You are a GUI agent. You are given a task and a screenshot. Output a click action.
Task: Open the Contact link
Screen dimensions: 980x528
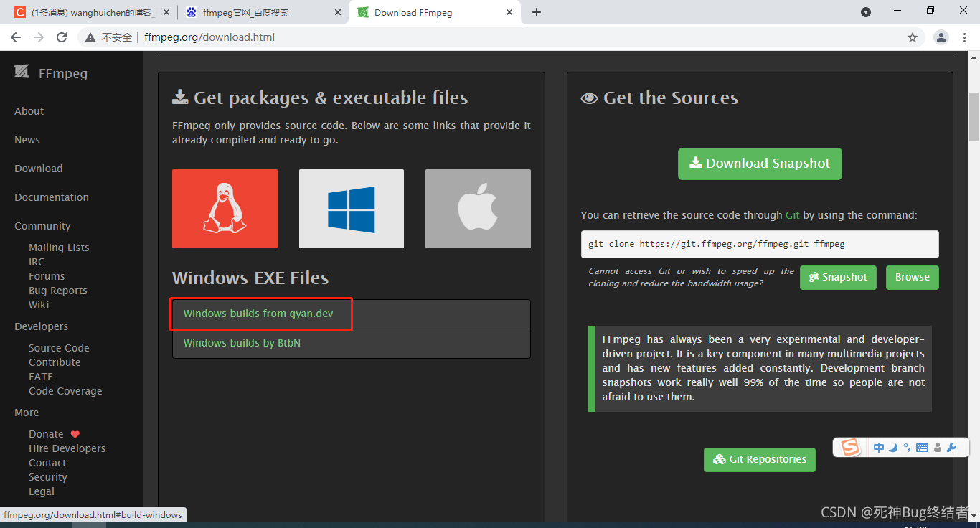coord(47,463)
